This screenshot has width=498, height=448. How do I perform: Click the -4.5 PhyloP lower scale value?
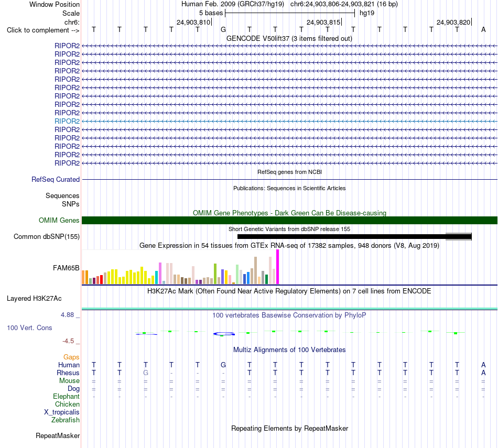coord(68,341)
